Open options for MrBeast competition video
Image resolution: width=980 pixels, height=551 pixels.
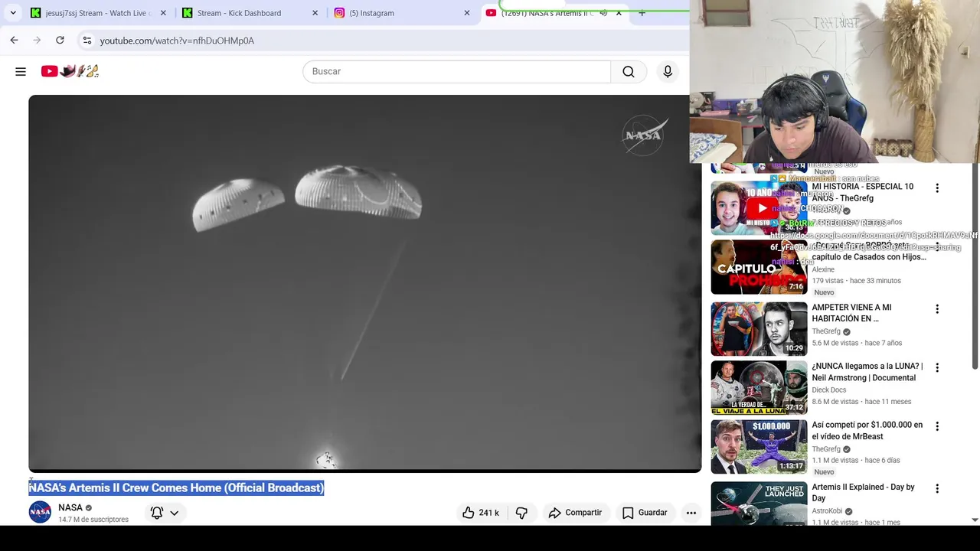tap(937, 426)
